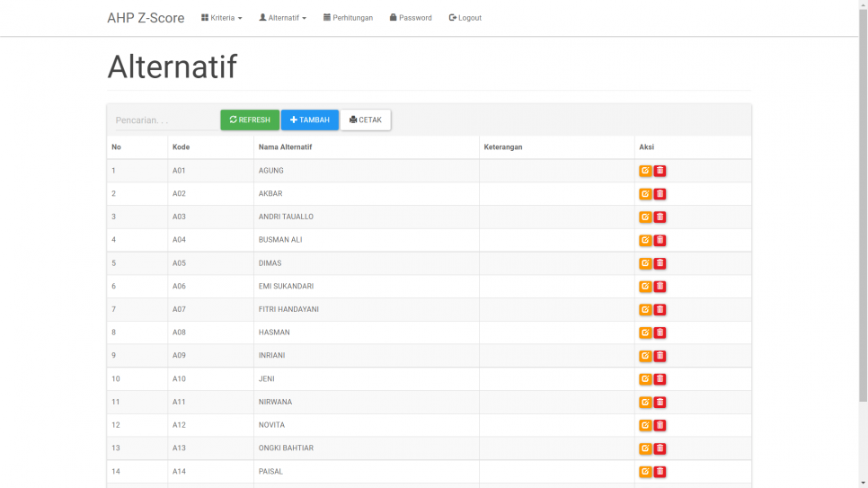Delete the ONGKI BAHTIAR row
The height and width of the screenshot is (488, 868).
[660, 448]
